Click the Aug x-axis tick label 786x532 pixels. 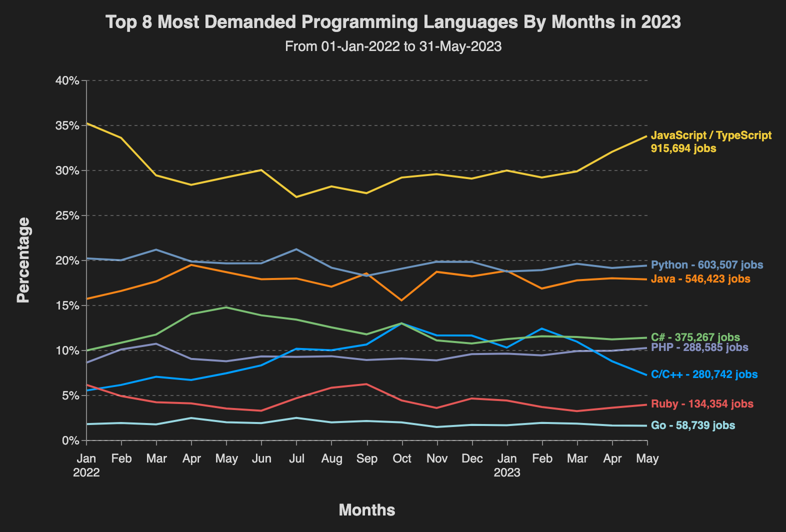tap(332, 458)
